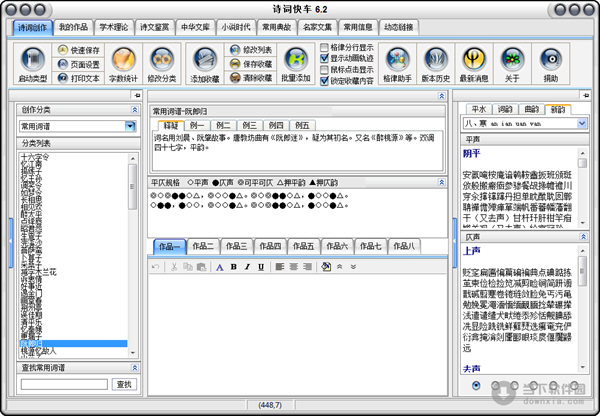Open the 常用词谱 category dropdown

point(130,126)
